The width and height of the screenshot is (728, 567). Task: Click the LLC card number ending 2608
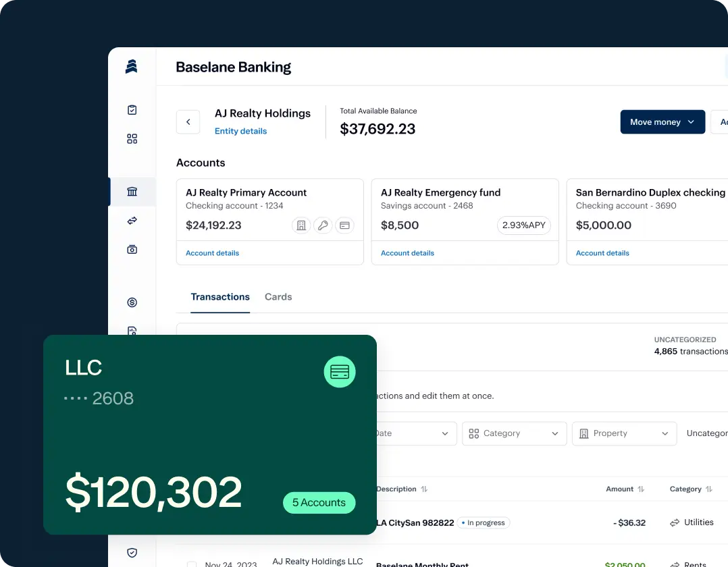pyautogui.click(x=99, y=398)
